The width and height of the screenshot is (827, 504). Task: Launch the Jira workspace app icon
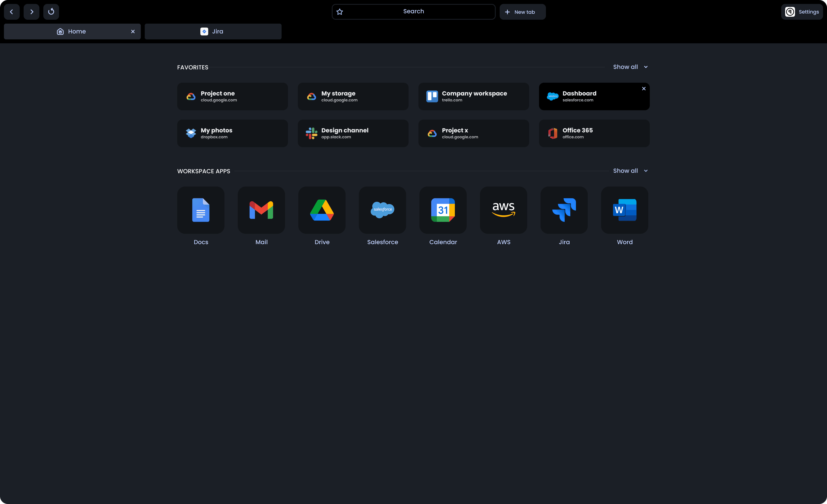tap(564, 210)
